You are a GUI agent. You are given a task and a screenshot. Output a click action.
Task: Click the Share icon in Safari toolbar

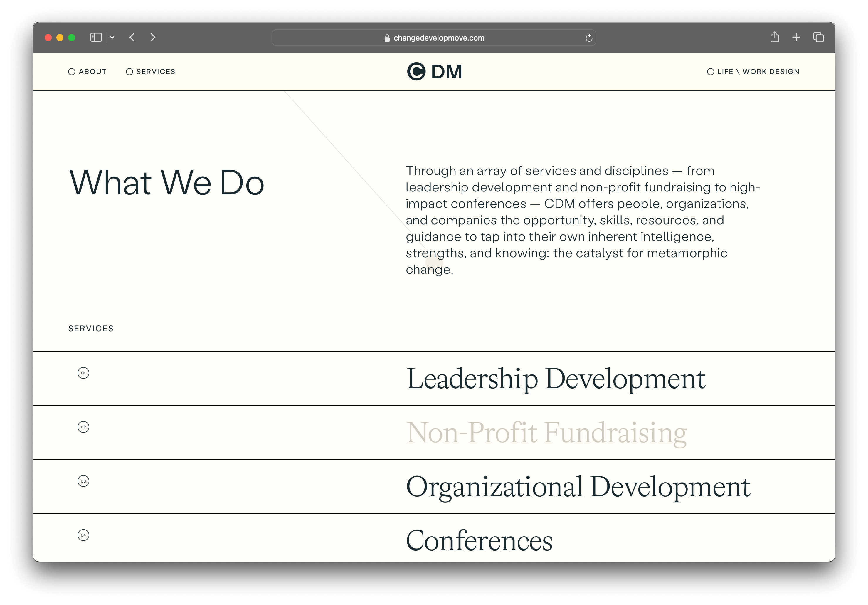pyautogui.click(x=775, y=37)
